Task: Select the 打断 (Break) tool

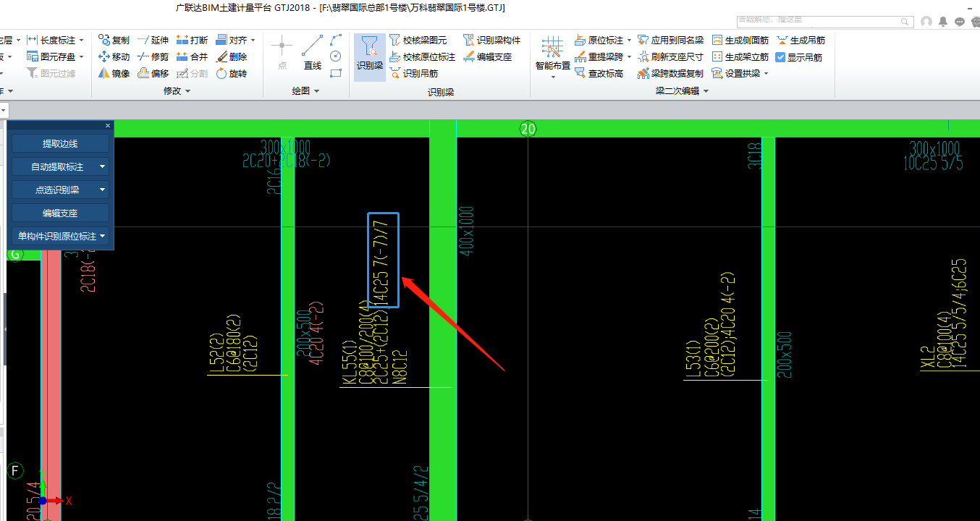Action: 192,40
